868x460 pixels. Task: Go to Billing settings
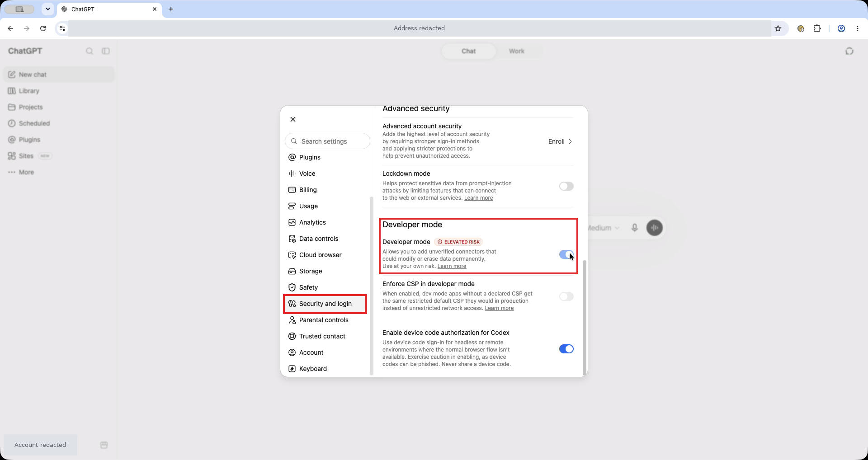327,190
